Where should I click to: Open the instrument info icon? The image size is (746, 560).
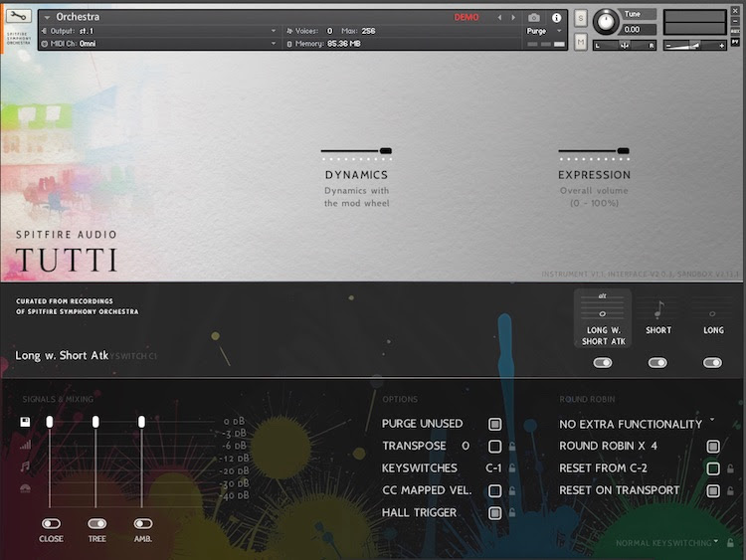556,18
